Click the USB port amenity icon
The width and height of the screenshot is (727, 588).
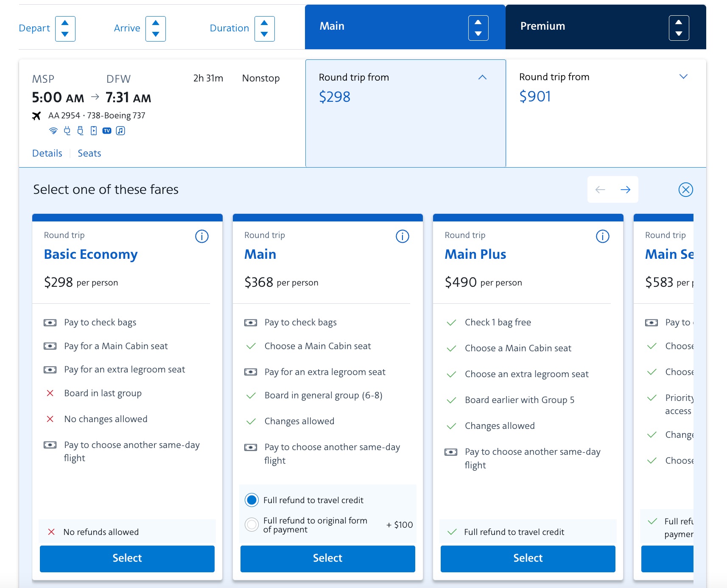[x=80, y=130]
